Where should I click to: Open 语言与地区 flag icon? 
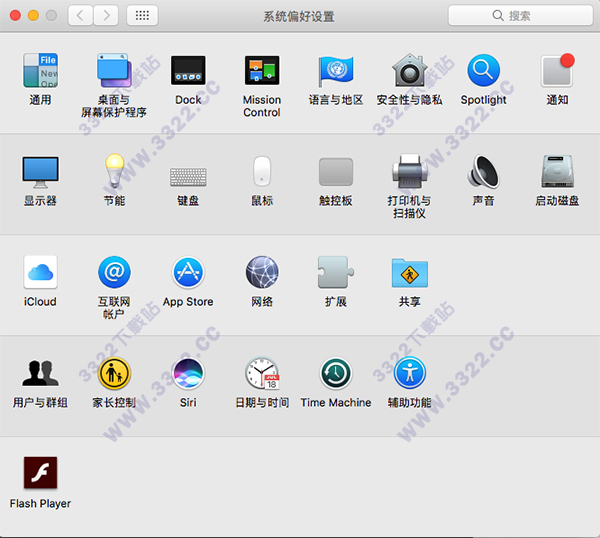[336, 71]
